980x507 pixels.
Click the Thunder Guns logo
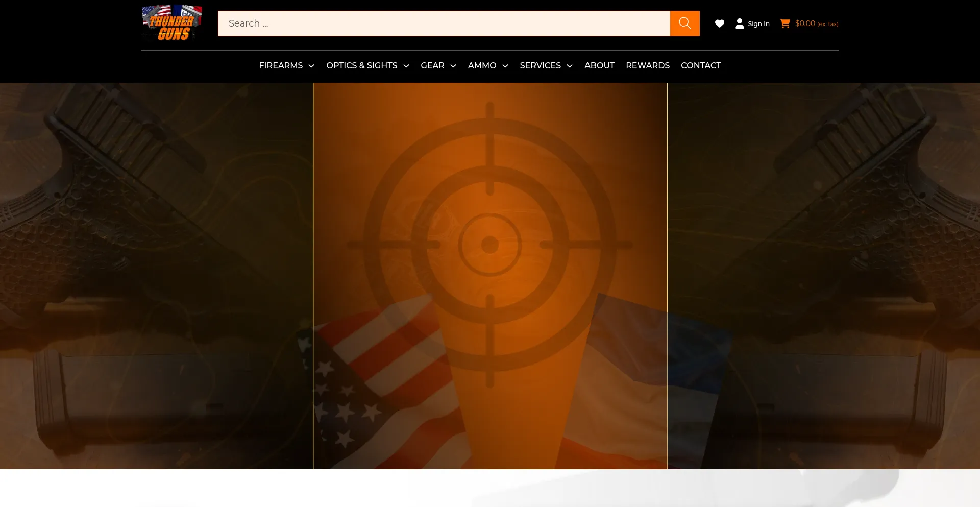(172, 23)
